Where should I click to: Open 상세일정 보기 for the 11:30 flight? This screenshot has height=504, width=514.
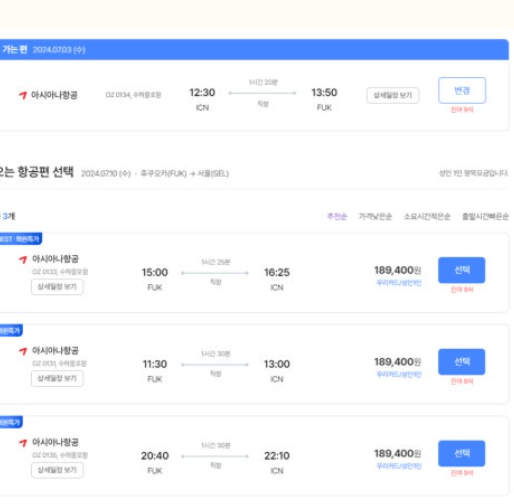[57, 378]
